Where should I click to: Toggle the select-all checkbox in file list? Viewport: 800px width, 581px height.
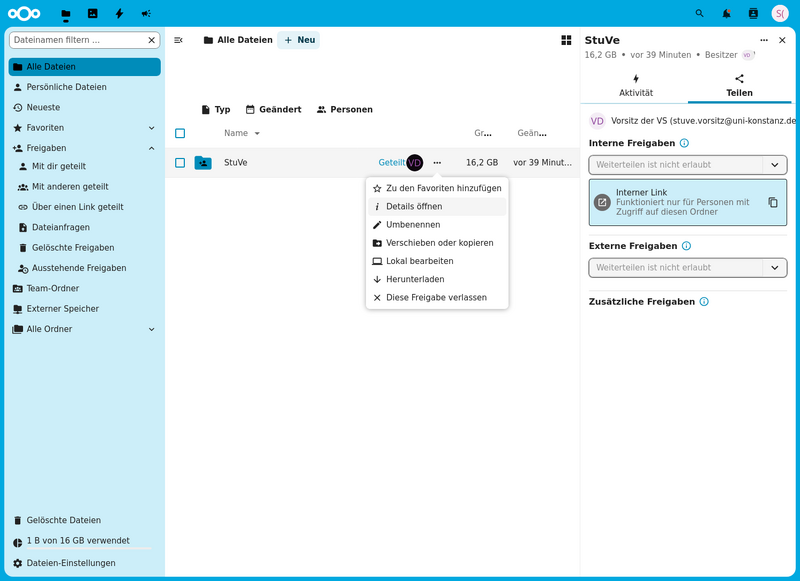click(x=180, y=133)
